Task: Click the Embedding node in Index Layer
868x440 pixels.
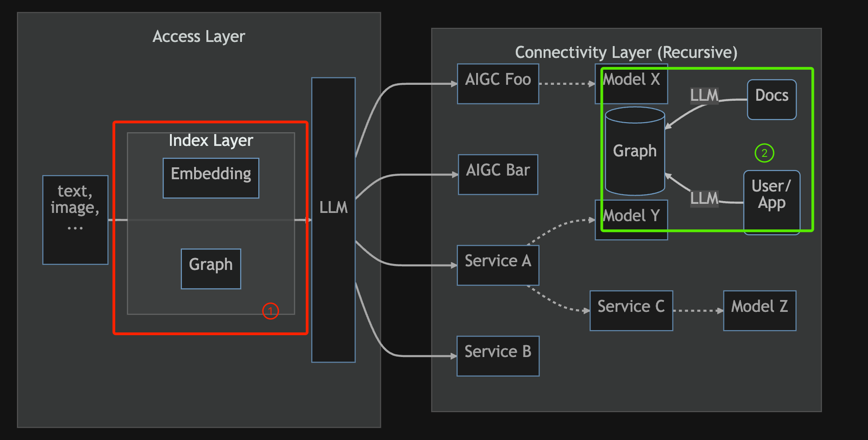Action: click(211, 178)
